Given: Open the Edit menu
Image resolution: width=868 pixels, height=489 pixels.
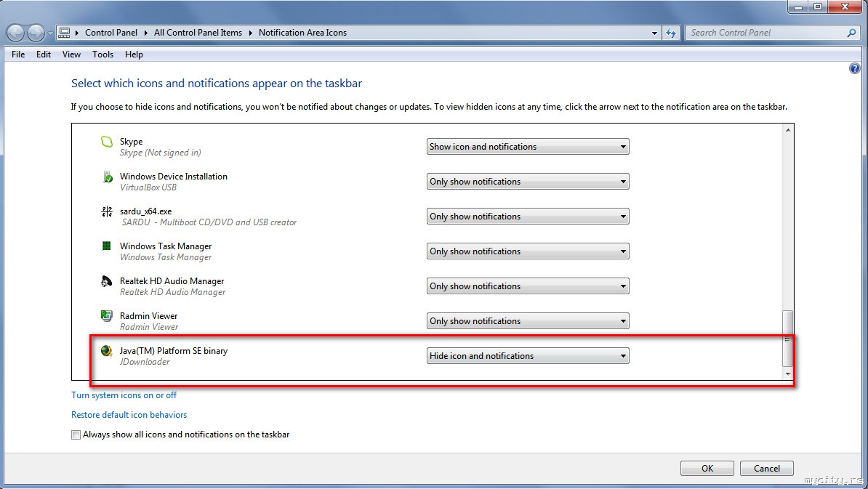Looking at the screenshot, I should [x=43, y=54].
